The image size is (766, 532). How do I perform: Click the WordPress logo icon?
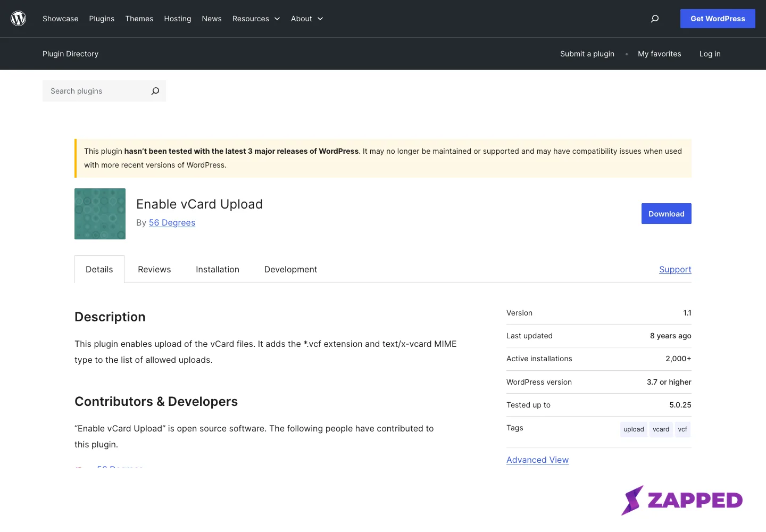pos(19,19)
